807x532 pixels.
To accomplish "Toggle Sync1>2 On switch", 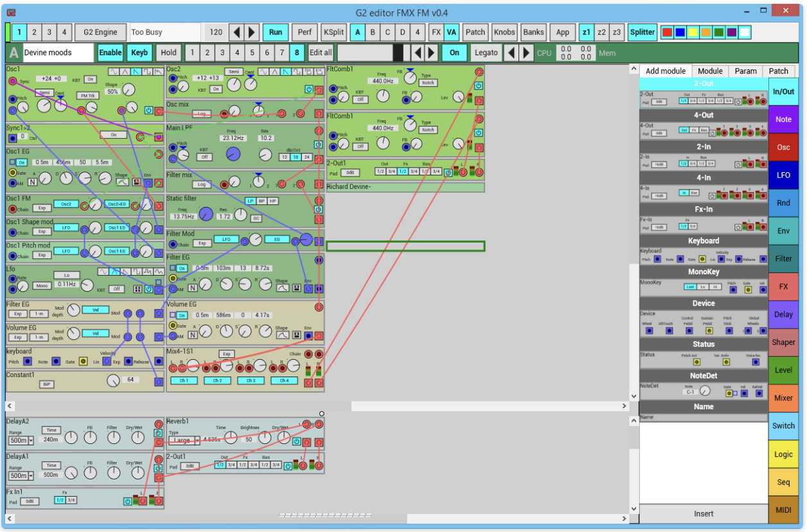I will tap(113, 135).
